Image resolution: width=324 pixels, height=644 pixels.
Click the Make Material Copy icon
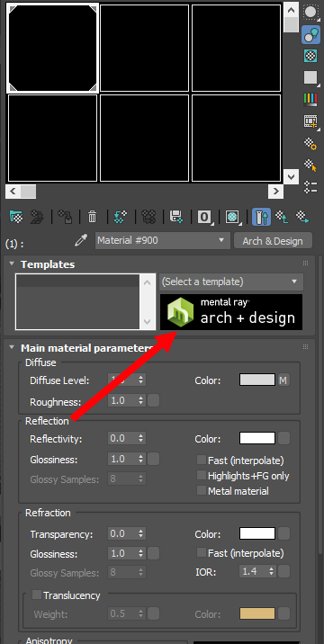tap(121, 216)
